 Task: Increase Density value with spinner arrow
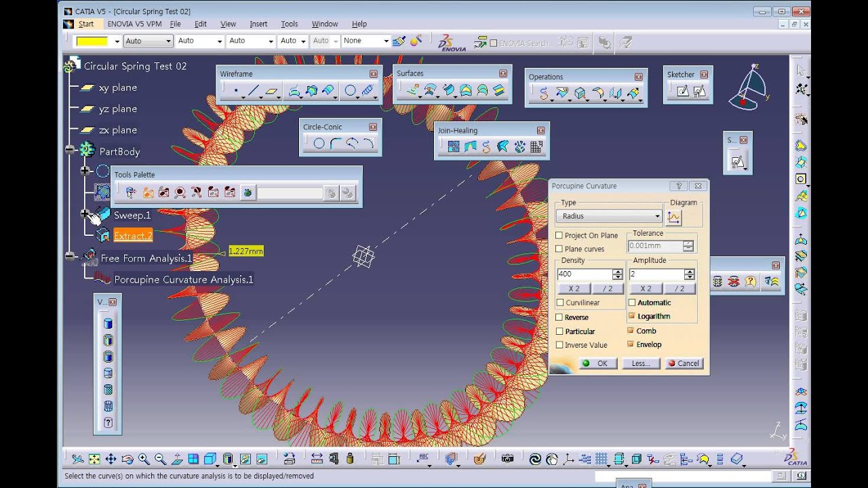point(617,272)
